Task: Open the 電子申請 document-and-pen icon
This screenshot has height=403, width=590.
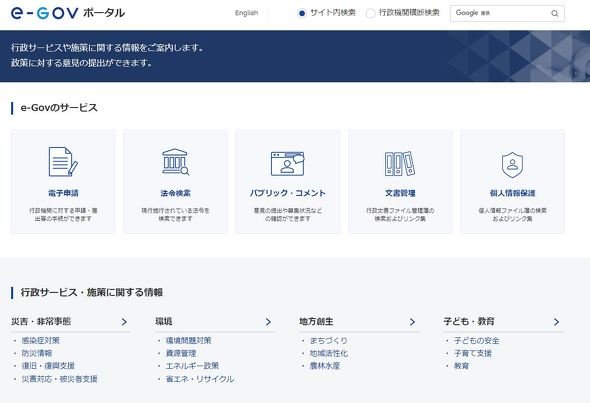Action: coord(63,162)
